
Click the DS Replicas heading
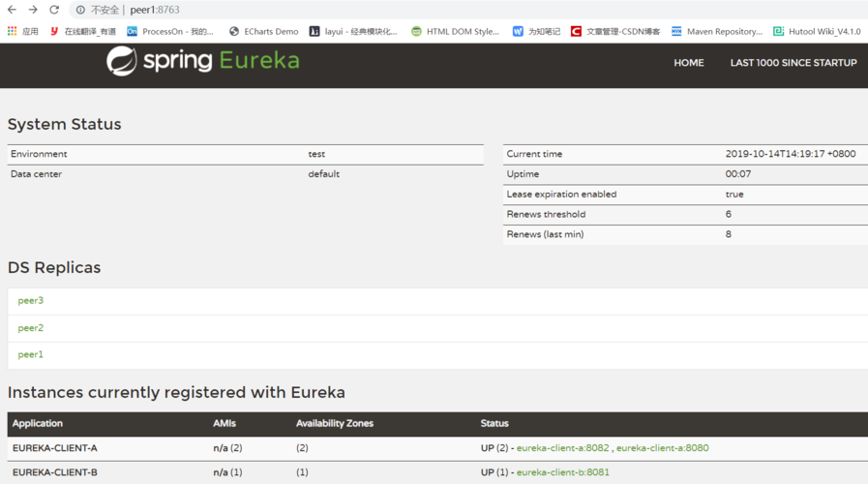[x=54, y=267]
